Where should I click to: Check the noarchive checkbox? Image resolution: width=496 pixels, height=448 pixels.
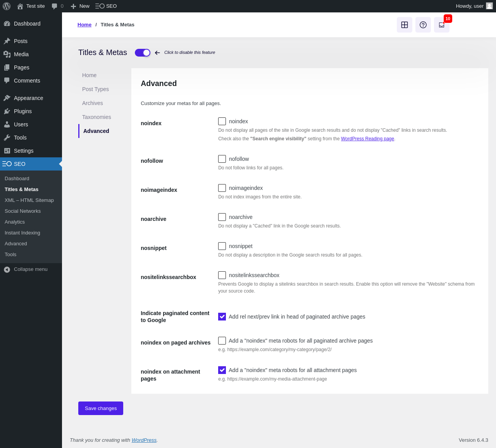click(222, 217)
